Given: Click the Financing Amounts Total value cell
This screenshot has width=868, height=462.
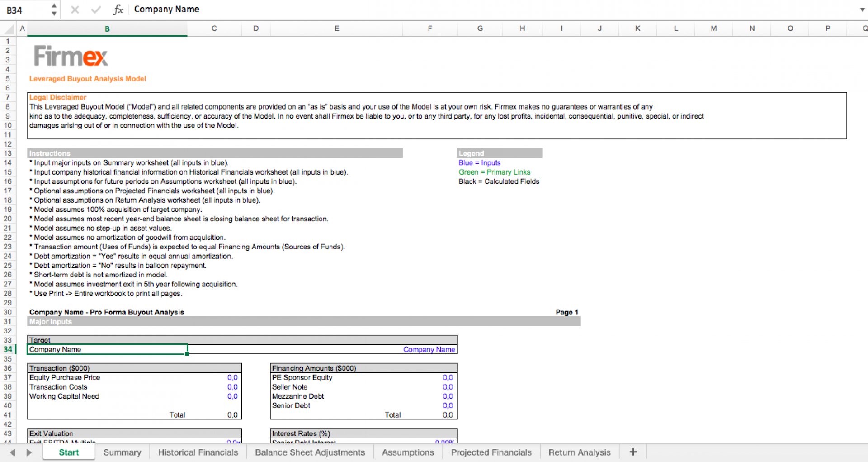Looking at the screenshot, I should click(x=448, y=415).
